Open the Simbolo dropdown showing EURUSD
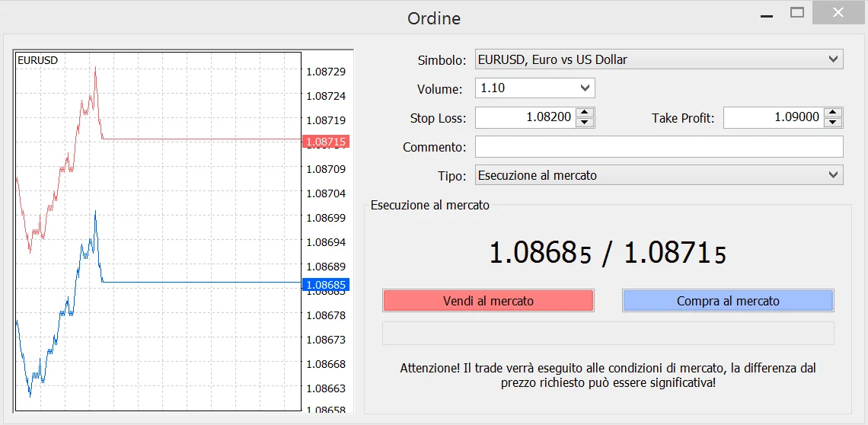 click(x=659, y=59)
